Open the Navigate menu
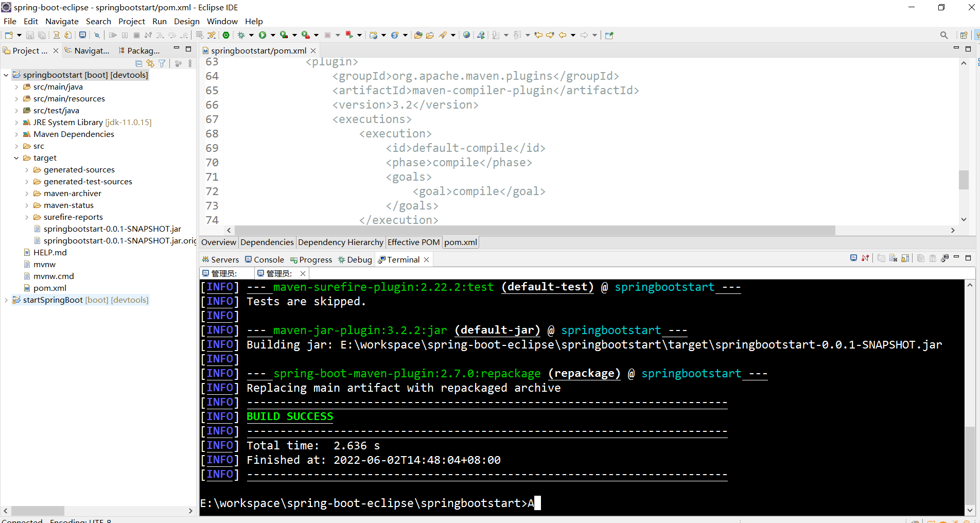Viewport: 980px width, 523px height. (62, 21)
